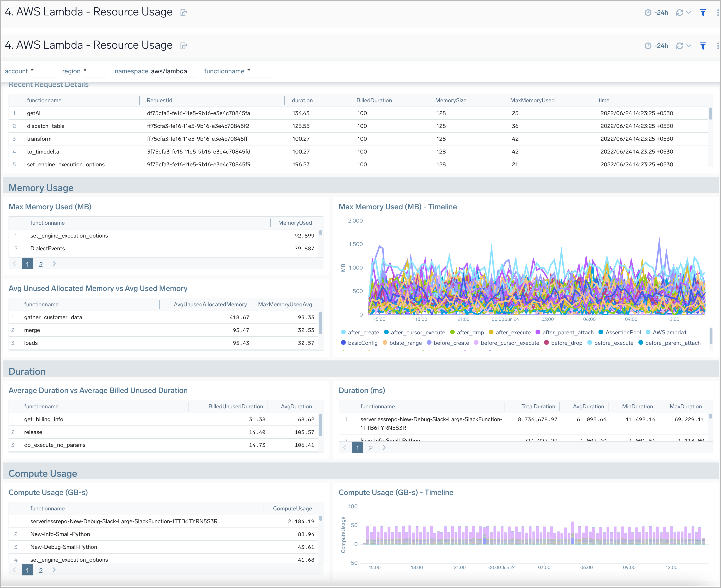This screenshot has width=721, height=588.
Task: Expand the refresh interval chevron dropdown
Action: (x=688, y=12)
